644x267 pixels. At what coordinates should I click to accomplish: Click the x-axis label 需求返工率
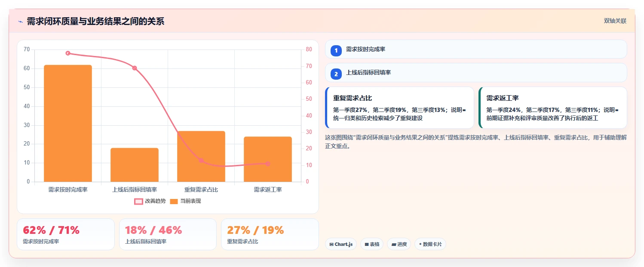(x=268, y=189)
